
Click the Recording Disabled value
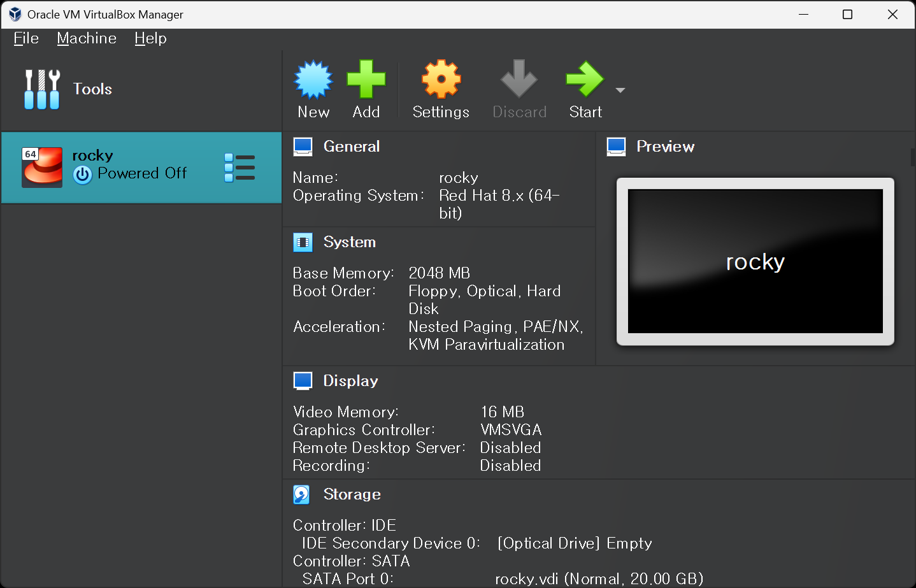(510, 466)
